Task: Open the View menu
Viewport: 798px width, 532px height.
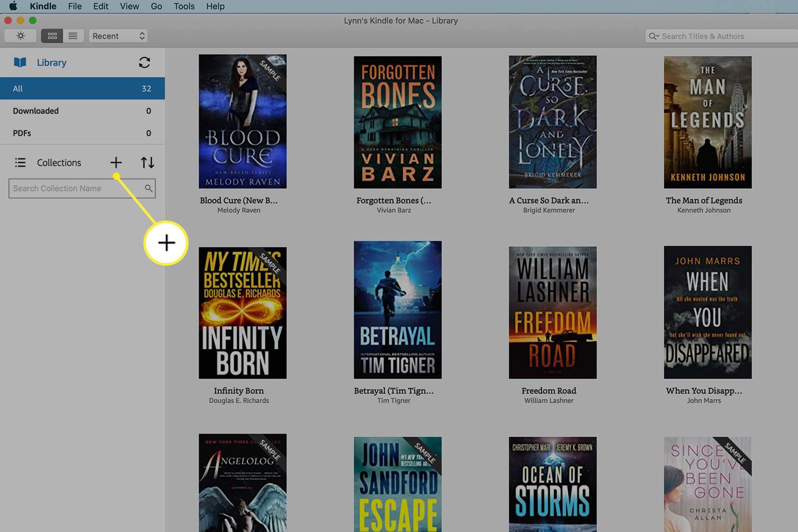Action: [x=129, y=6]
